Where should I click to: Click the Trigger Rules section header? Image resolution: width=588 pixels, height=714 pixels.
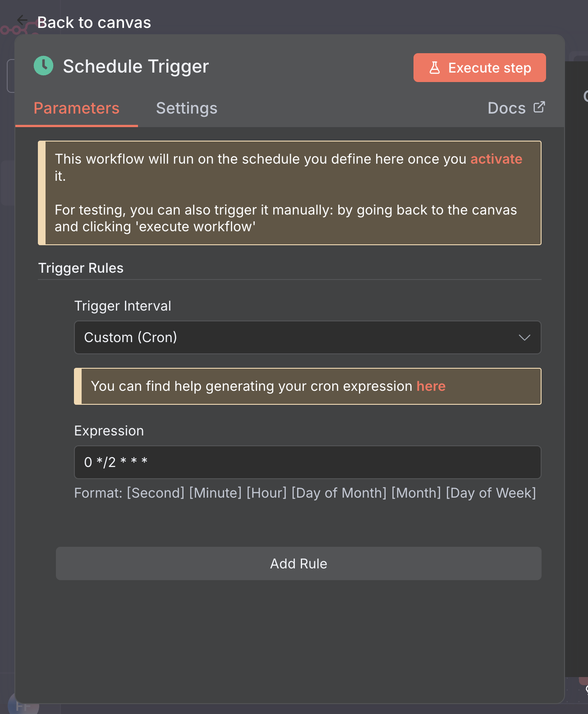pyautogui.click(x=81, y=268)
